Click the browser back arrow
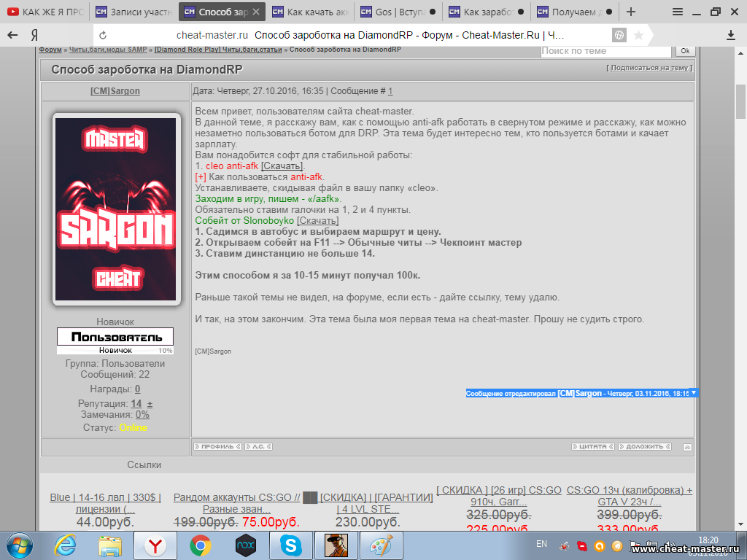The image size is (747, 560). click(12, 35)
